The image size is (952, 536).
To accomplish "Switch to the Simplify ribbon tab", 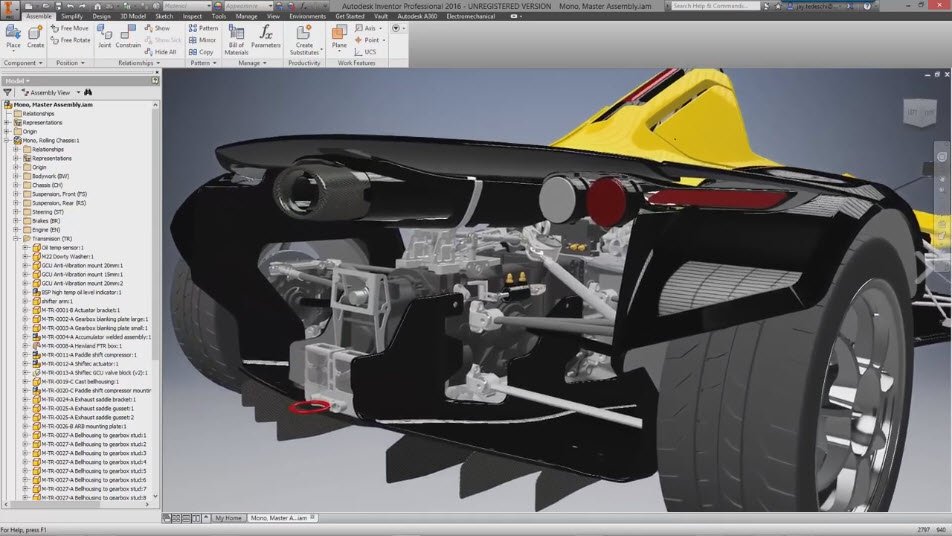I will click(x=72, y=16).
